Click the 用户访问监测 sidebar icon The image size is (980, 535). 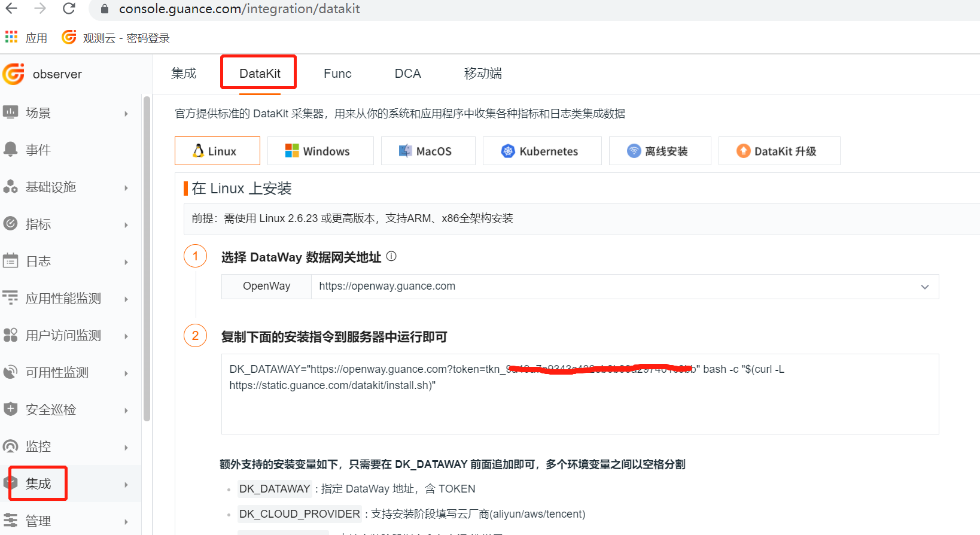click(10, 335)
